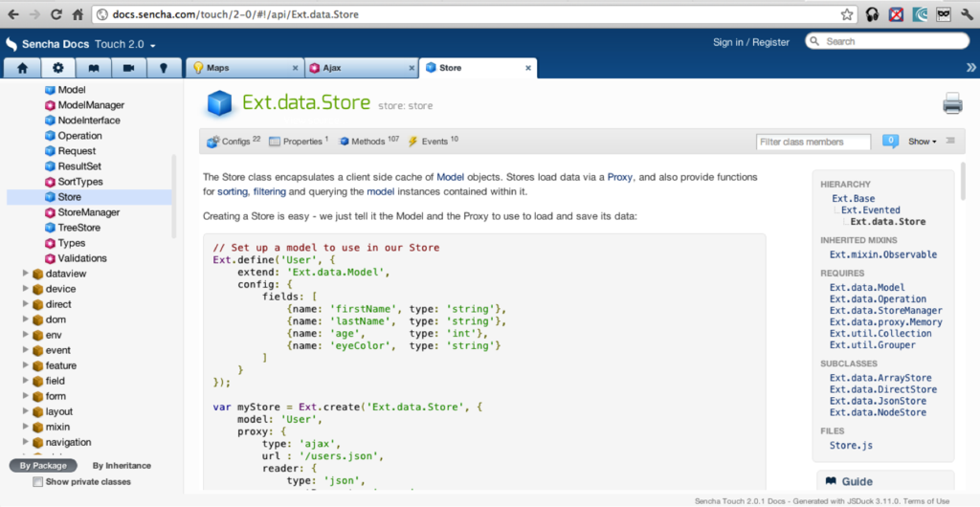Image resolution: width=980 pixels, height=507 pixels.
Task: Open the Configs members menu
Action: (234, 142)
